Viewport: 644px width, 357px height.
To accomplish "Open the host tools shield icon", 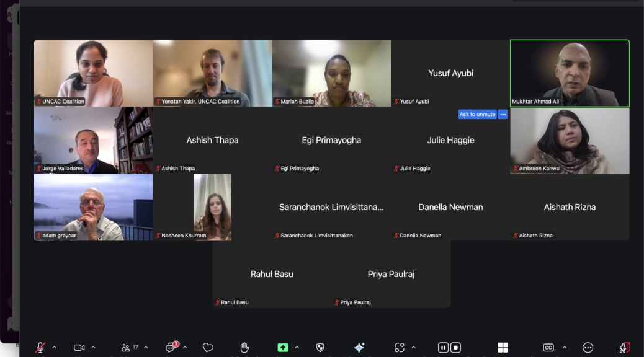I will tap(320, 348).
